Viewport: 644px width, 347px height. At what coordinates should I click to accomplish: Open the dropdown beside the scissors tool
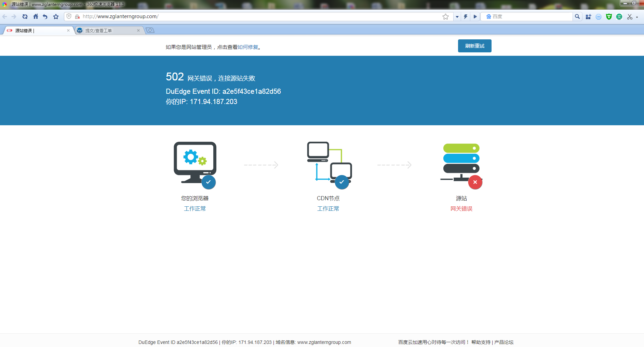(637, 16)
